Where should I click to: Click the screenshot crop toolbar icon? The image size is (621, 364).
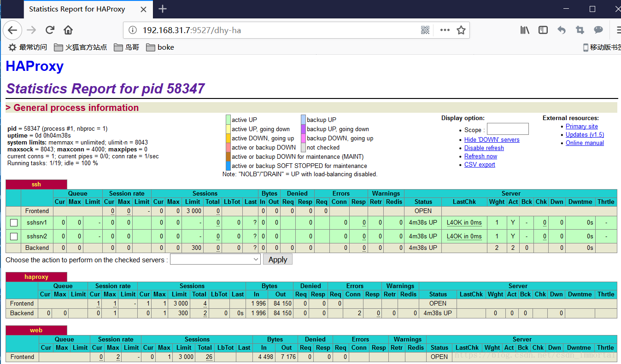580,30
